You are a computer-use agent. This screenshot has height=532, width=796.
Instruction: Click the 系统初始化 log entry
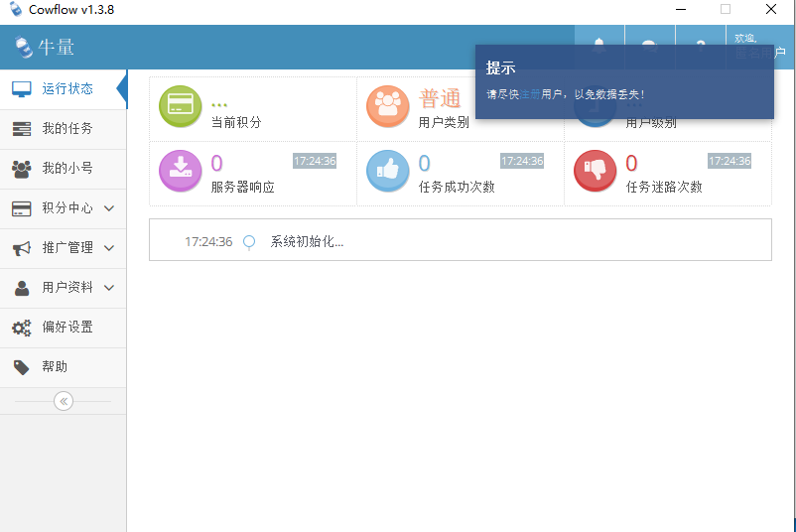[x=307, y=241]
